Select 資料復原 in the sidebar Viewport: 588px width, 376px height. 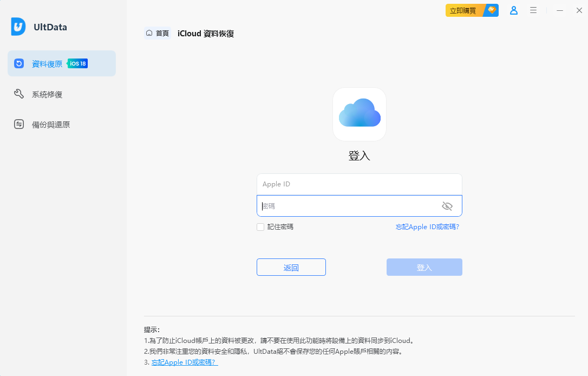(x=62, y=63)
